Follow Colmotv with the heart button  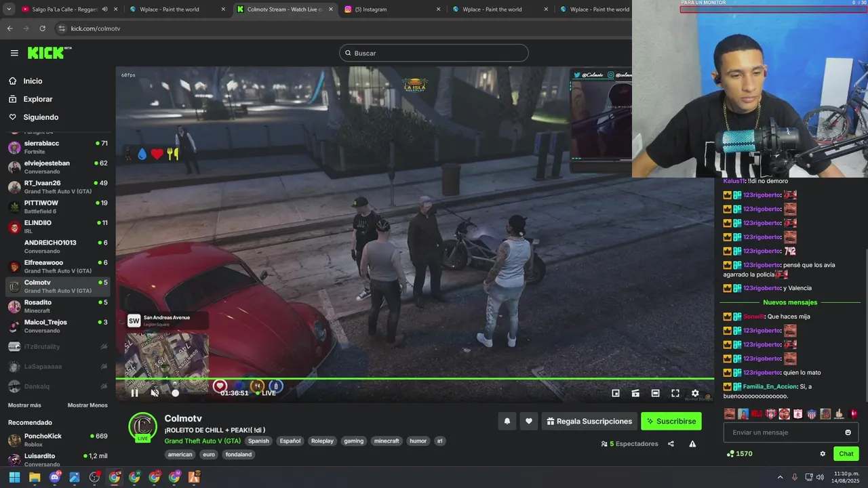[x=529, y=421]
